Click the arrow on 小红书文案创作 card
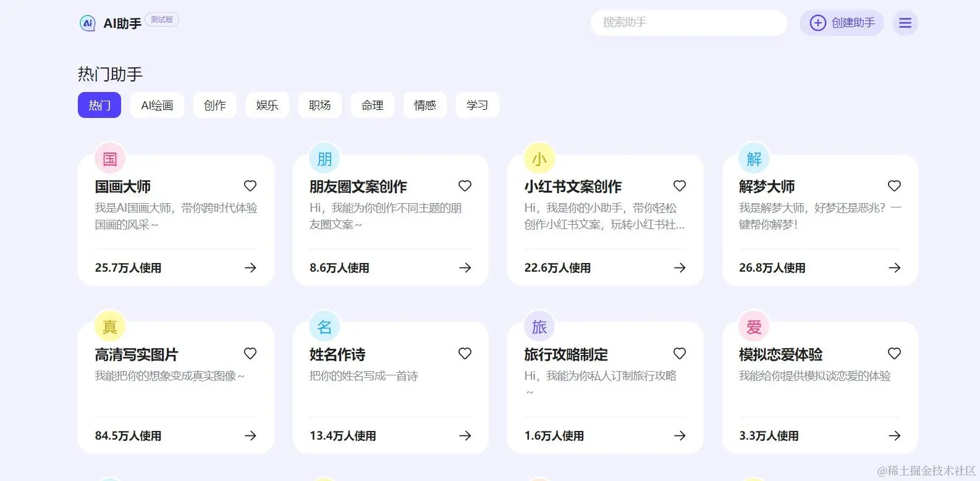980x481 pixels. point(680,268)
